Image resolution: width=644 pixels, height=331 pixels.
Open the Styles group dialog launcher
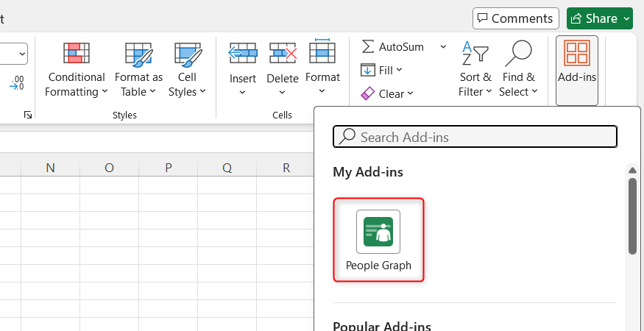click(27, 115)
